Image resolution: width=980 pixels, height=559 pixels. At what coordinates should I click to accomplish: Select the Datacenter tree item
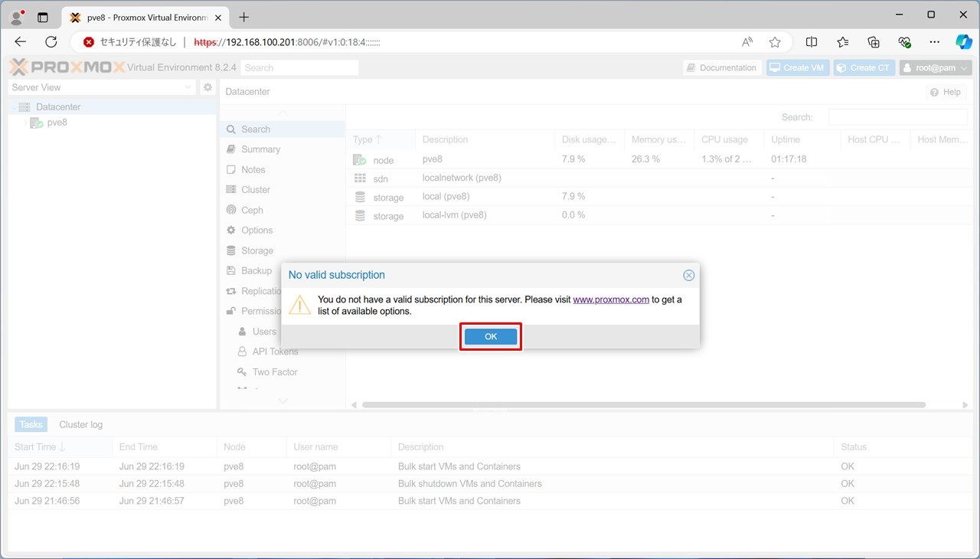[x=58, y=107]
